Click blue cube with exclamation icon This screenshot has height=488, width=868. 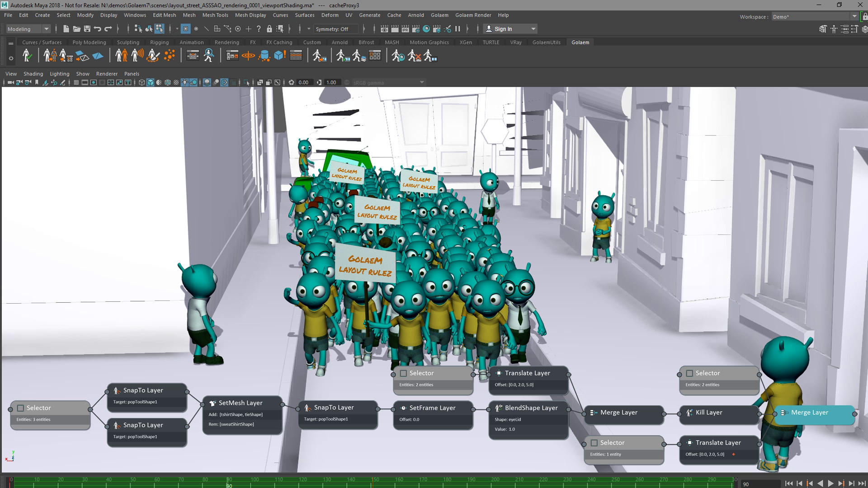click(280, 56)
